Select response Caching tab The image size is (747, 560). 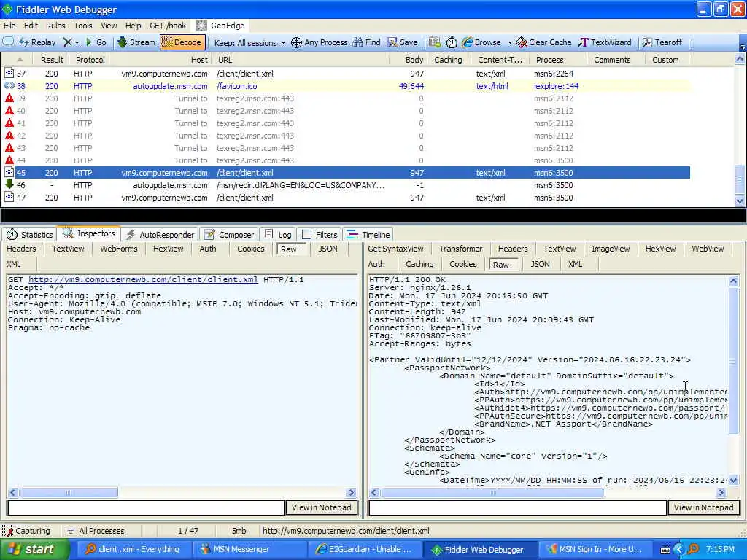[419, 264]
